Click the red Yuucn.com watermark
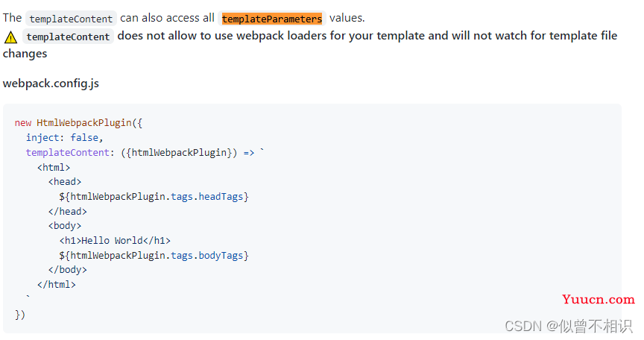Image resolution: width=644 pixels, height=340 pixels. pyautogui.click(x=599, y=299)
